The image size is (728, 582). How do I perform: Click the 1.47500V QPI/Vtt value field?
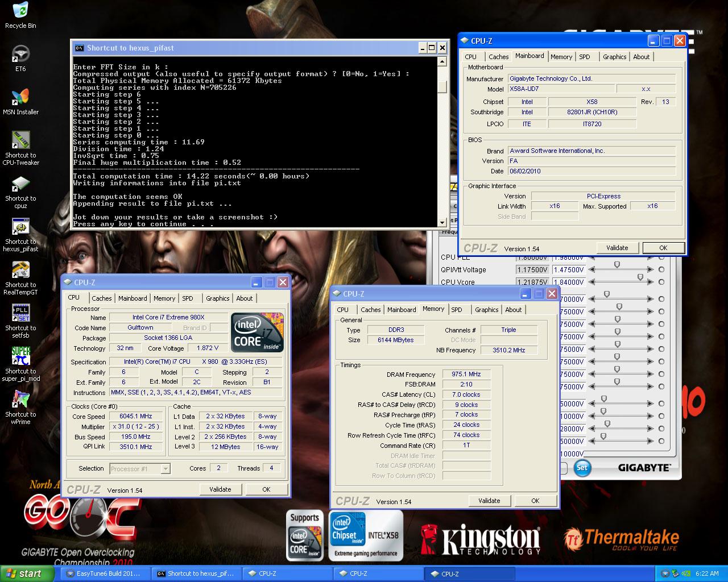pyautogui.click(x=569, y=270)
